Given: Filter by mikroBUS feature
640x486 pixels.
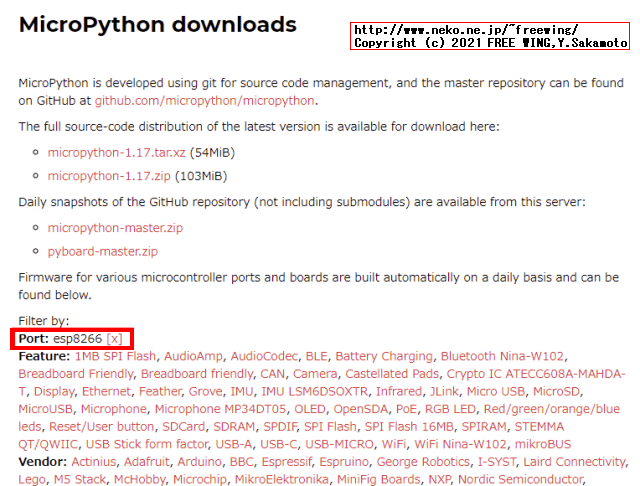Looking at the screenshot, I should [543, 444].
